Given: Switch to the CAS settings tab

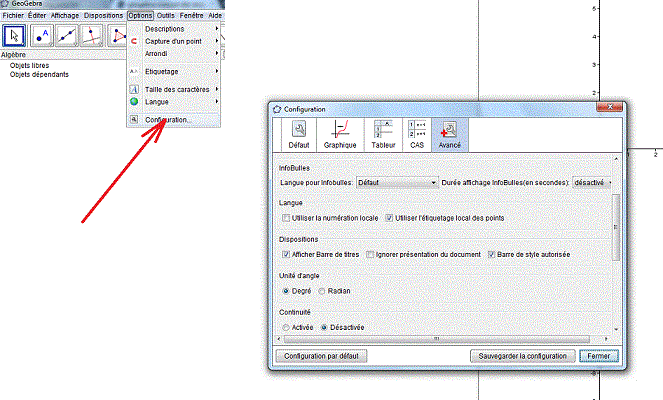Looking at the screenshot, I should coord(418,134).
